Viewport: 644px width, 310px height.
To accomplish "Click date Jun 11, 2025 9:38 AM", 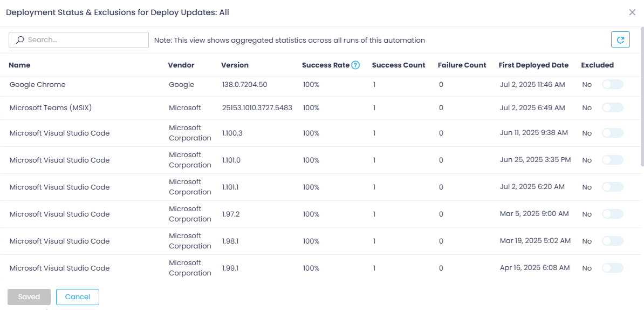I will click(x=534, y=133).
